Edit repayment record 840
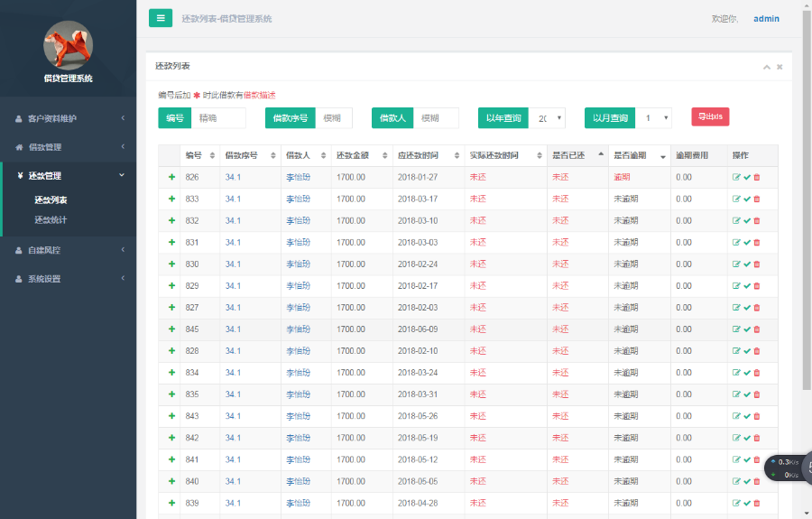 coord(736,481)
